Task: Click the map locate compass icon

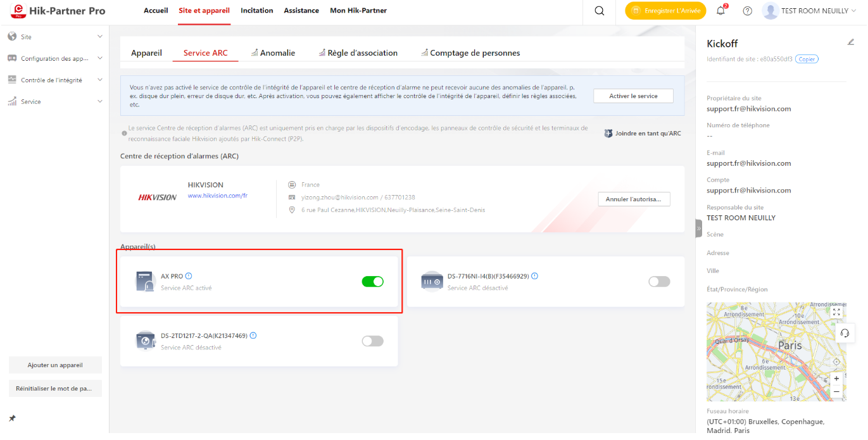Action: point(836,361)
